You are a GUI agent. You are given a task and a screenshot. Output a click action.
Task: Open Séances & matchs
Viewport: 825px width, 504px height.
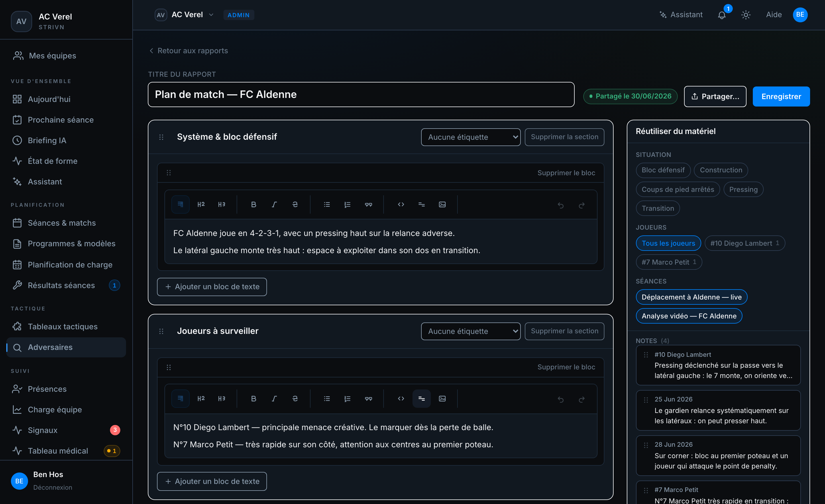(66, 223)
